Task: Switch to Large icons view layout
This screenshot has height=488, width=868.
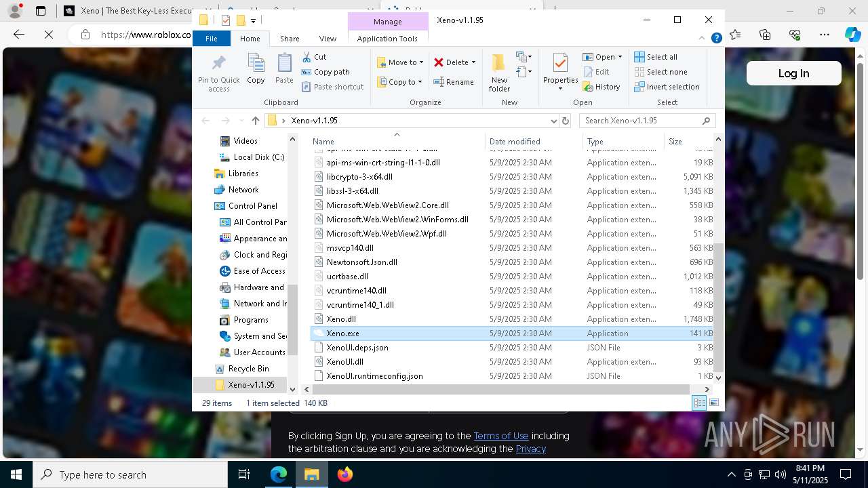Action: tap(713, 403)
